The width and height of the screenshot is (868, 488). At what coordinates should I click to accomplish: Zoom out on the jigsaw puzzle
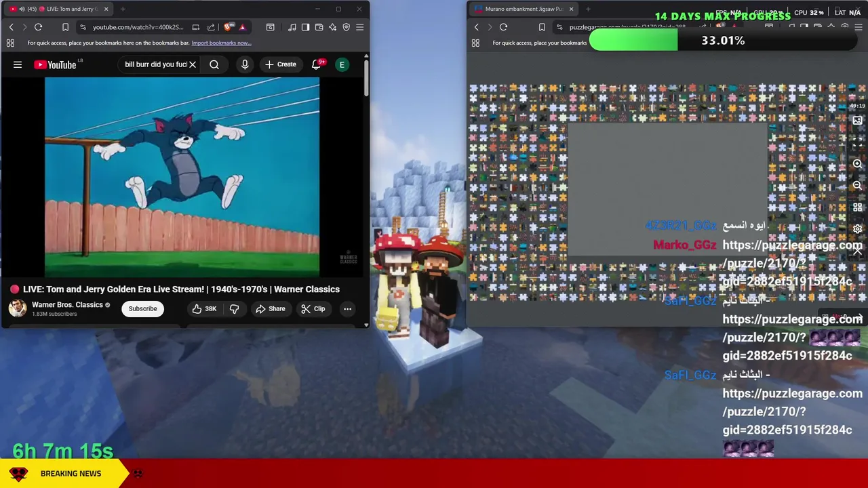click(858, 186)
